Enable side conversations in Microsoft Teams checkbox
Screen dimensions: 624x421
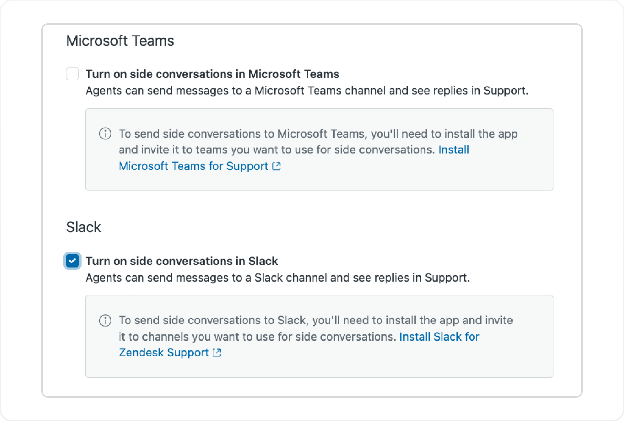click(x=72, y=74)
